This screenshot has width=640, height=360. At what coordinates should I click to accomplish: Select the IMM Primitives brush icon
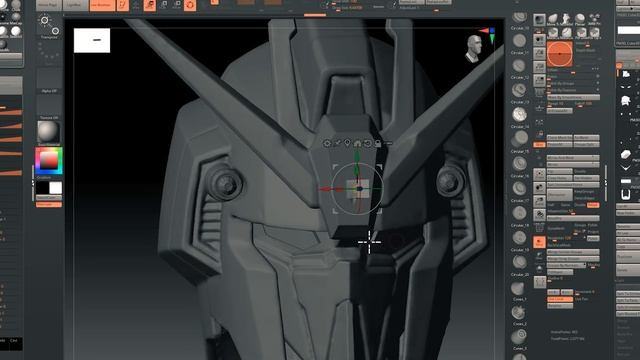(x=594, y=19)
